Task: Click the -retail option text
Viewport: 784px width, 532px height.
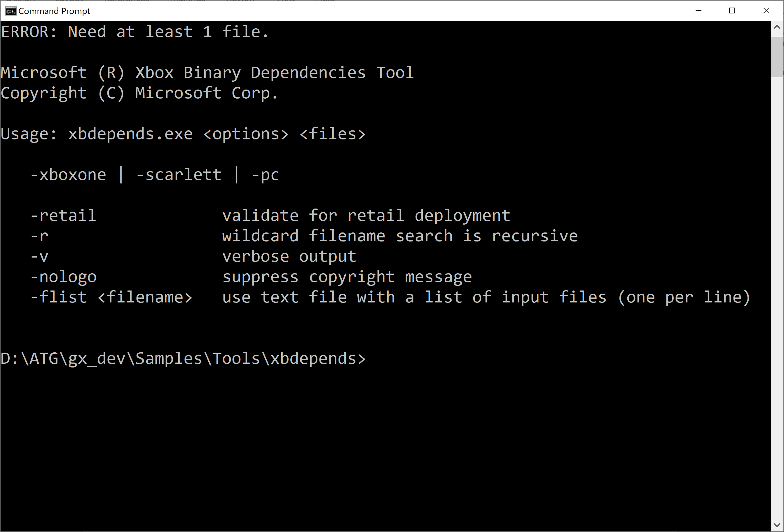Action: (x=63, y=216)
